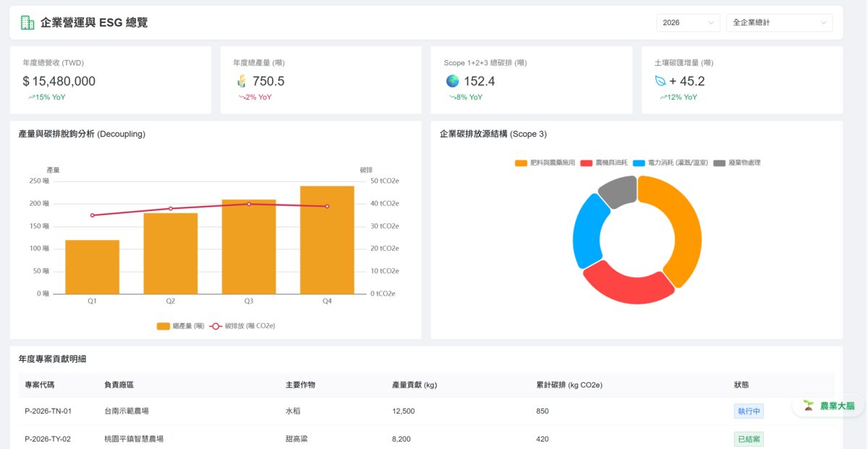Click the gray donut segment for waste
Viewport: 868px width, 449px height.
(619, 190)
